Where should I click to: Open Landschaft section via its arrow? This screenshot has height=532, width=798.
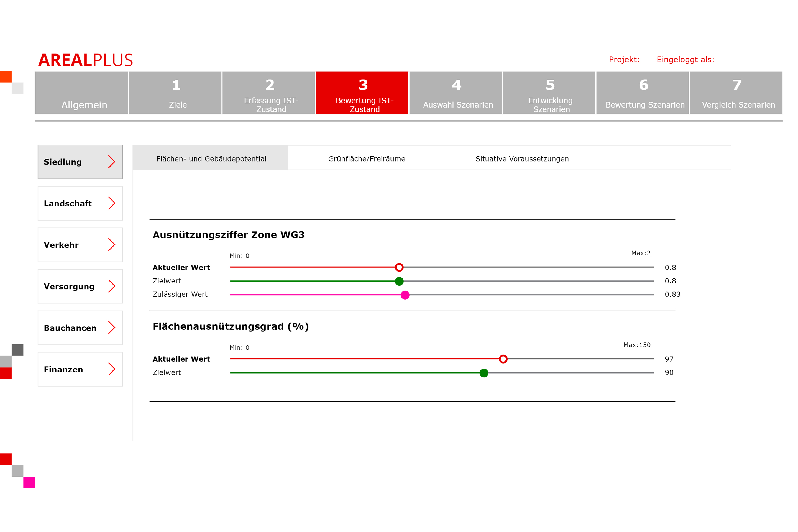pos(112,203)
